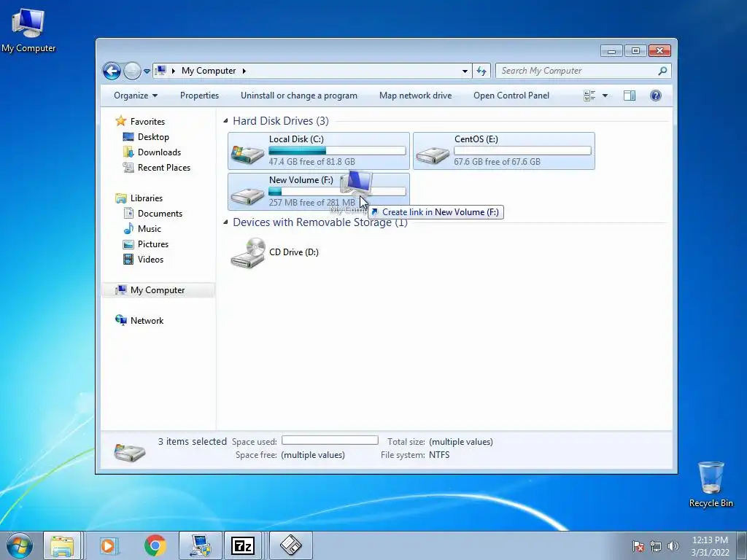
Task: Open 7-Zip from the taskbar
Action: pyautogui.click(x=242, y=545)
